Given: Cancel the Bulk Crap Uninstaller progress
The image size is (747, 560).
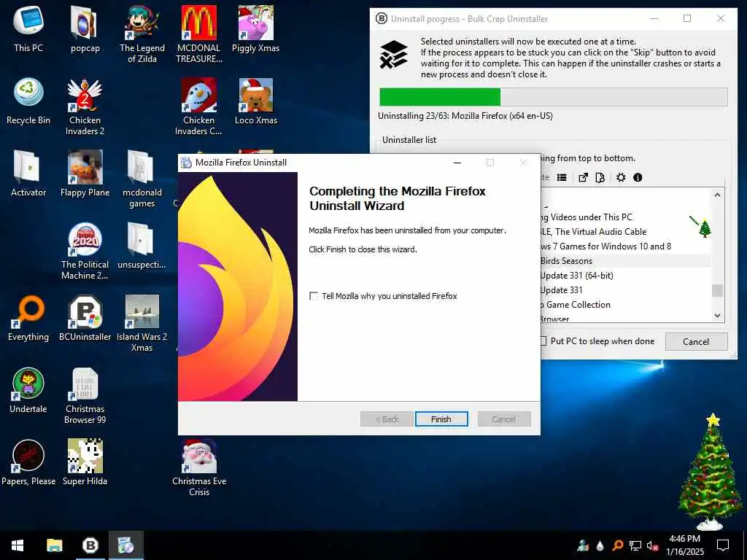Looking at the screenshot, I should (695, 341).
